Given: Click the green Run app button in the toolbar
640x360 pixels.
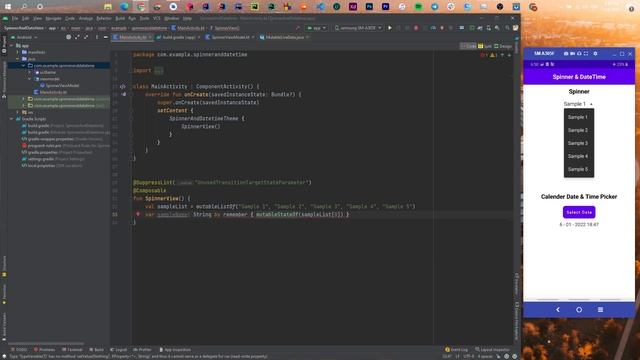Looking at the screenshot, I should pos(390,28).
